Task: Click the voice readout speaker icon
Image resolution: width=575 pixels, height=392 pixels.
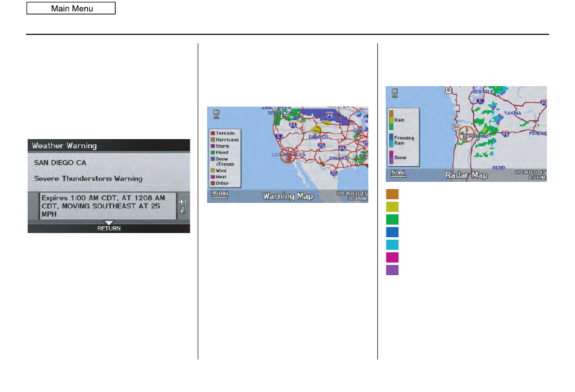Action: coord(183,202)
